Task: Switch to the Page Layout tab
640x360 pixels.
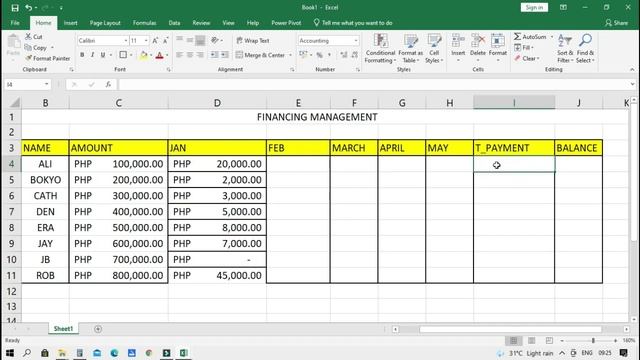Action: (105, 23)
